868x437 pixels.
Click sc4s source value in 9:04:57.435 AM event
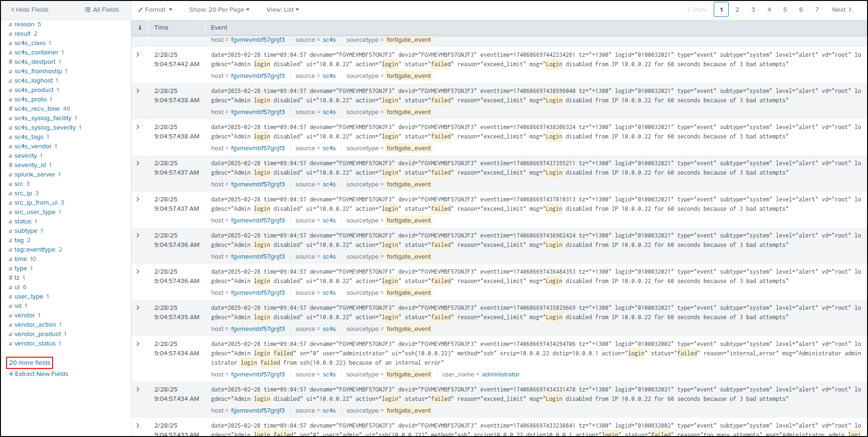click(329, 329)
